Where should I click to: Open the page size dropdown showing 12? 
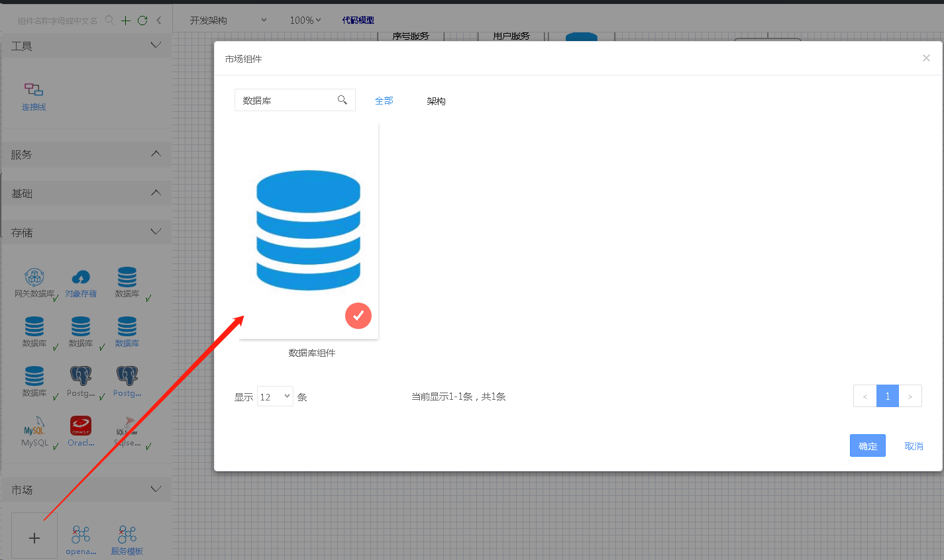point(275,397)
